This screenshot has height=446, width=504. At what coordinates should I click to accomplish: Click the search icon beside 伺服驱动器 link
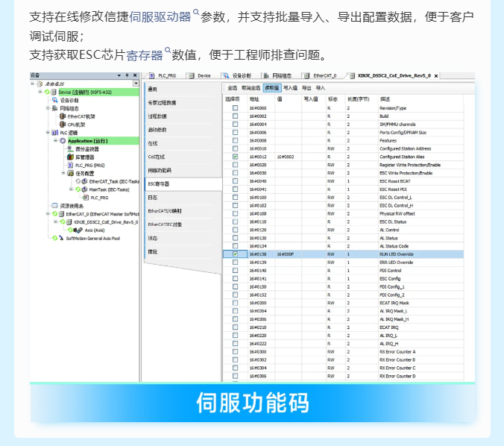[x=196, y=13]
